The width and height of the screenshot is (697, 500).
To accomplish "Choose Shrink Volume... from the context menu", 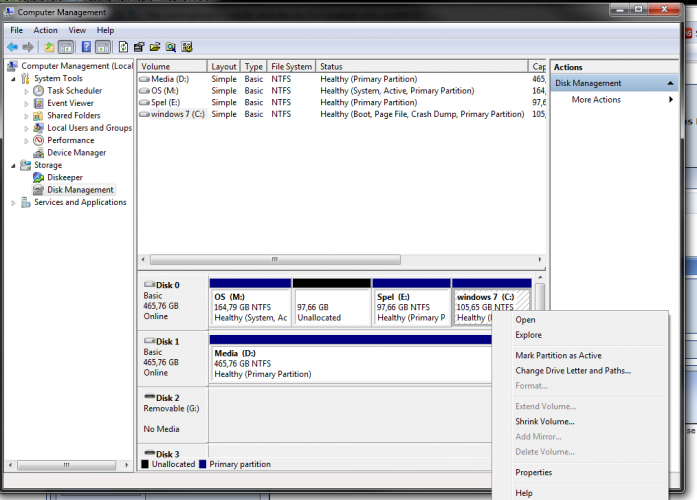I will [544, 422].
